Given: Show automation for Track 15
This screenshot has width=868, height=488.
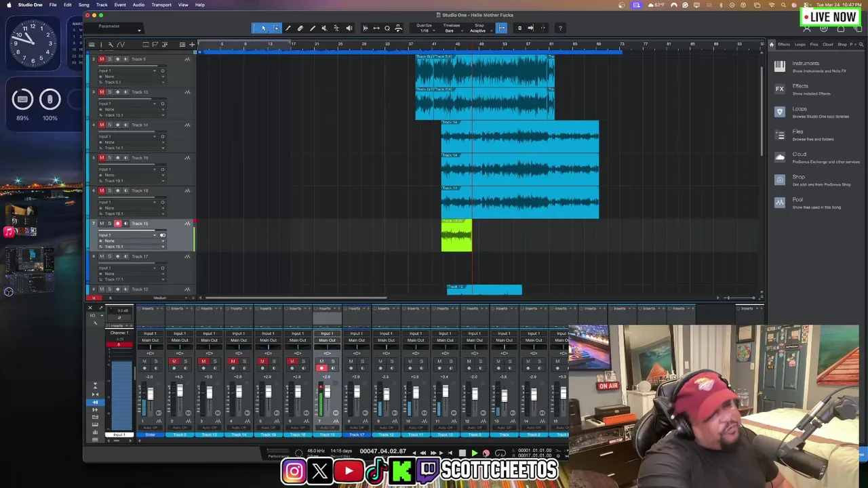Looking at the screenshot, I should [187, 224].
